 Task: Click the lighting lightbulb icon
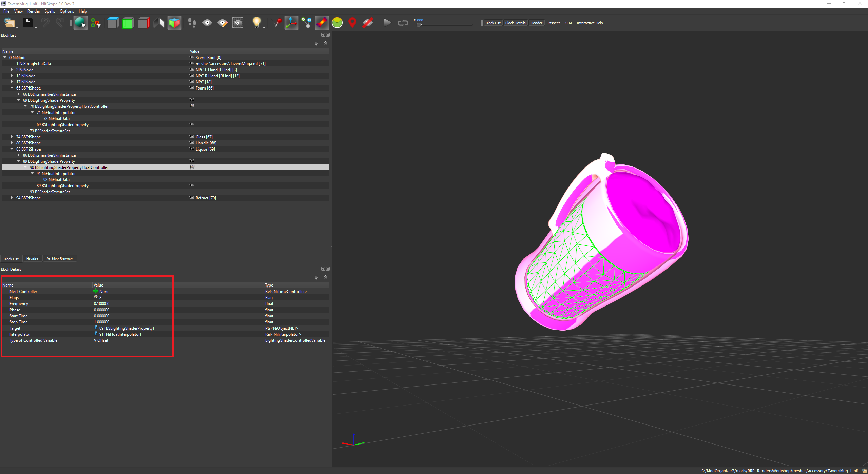(257, 23)
